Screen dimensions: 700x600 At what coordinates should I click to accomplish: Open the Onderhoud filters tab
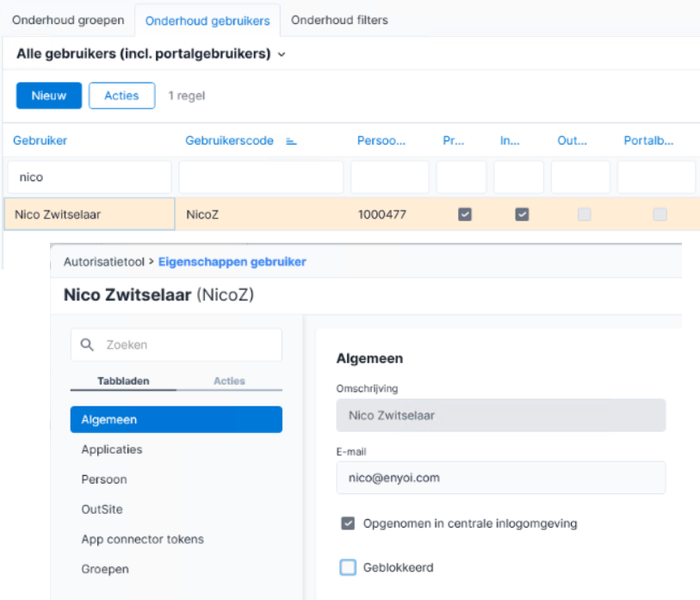[x=339, y=20]
